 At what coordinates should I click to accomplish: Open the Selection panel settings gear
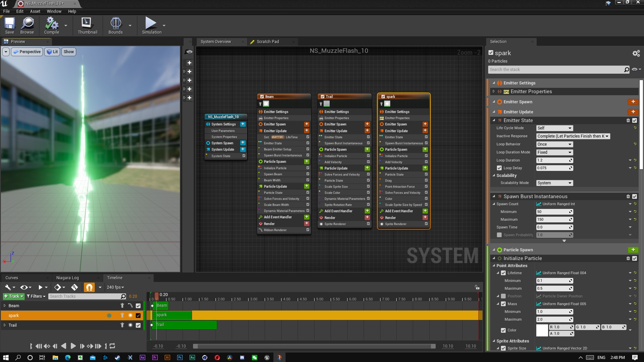(636, 53)
